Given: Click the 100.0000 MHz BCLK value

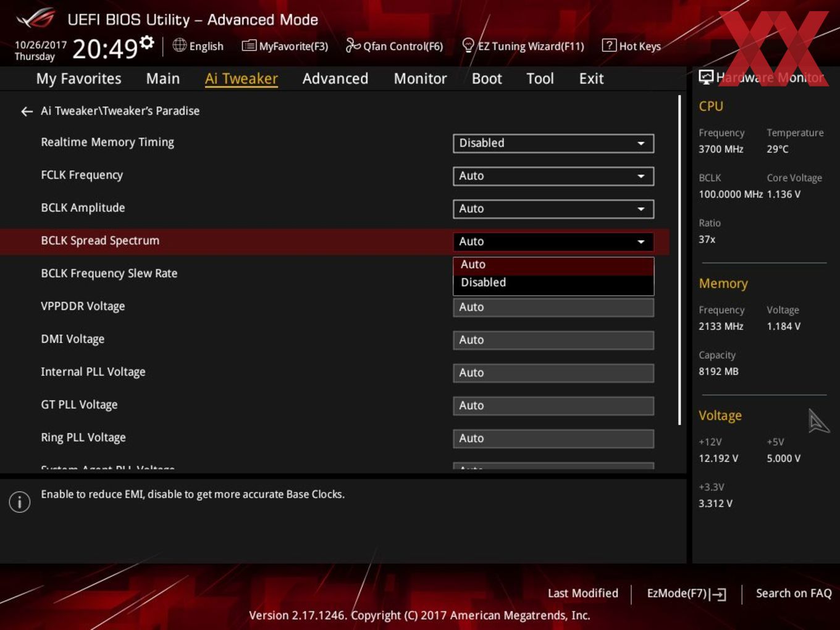Looking at the screenshot, I should pos(731,195).
